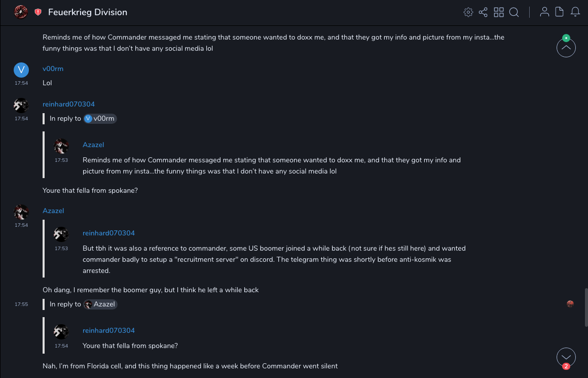This screenshot has height=378, width=588.
Task: Click the 17:55 message timestamp
Action: (x=21, y=304)
